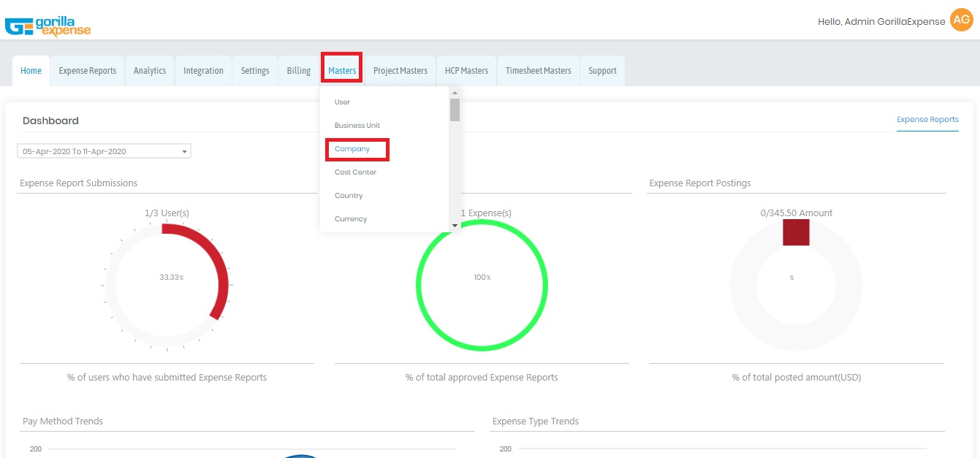Image resolution: width=980 pixels, height=458 pixels.
Task: Open the Project Masters tab
Action: pos(400,71)
